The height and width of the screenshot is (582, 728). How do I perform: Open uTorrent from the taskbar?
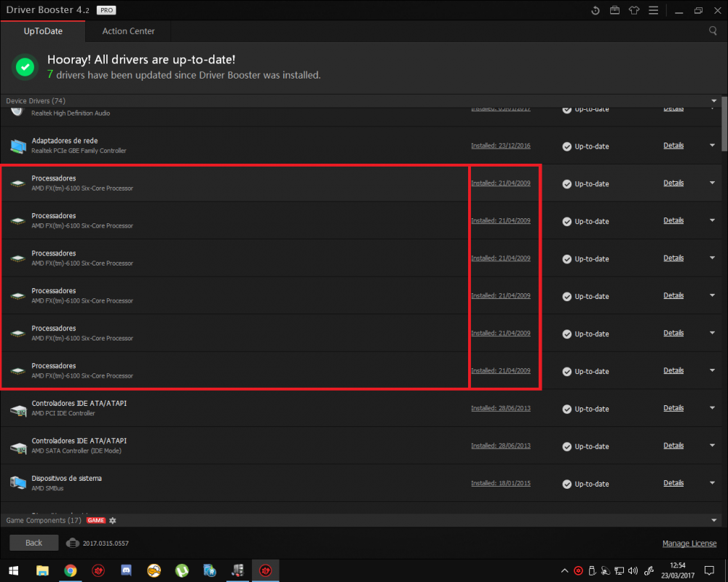click(x=181, y=570)
